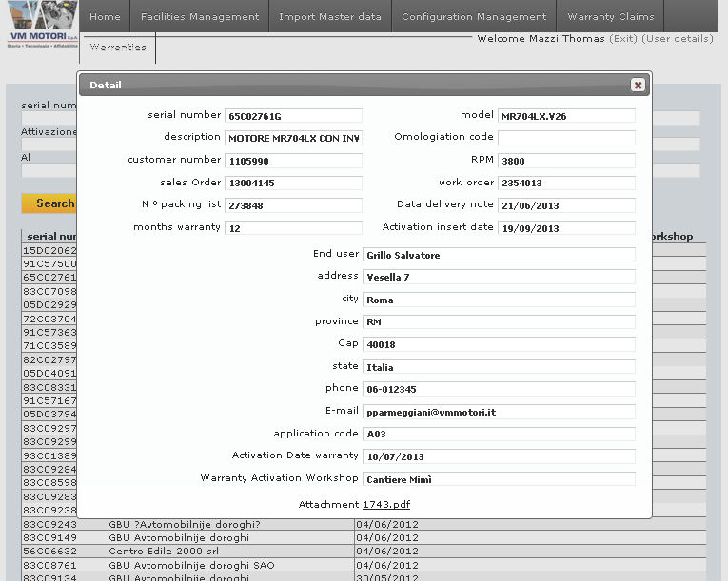Click Centro Edile 2000 srl cell
This screenshot has height=581, width=728.
(x=164, y=552)
